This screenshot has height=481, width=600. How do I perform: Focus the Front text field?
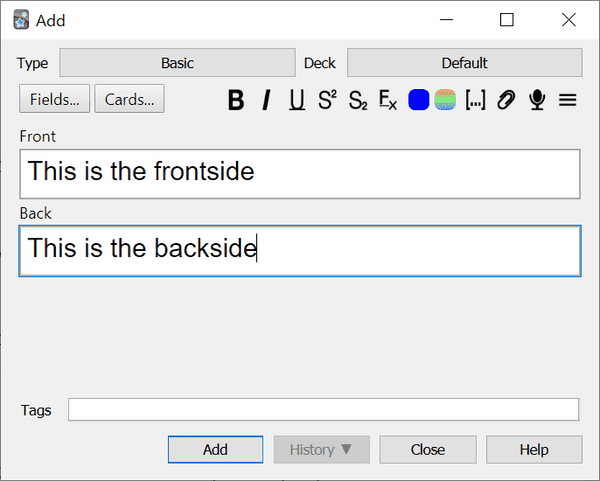point(300,173)
